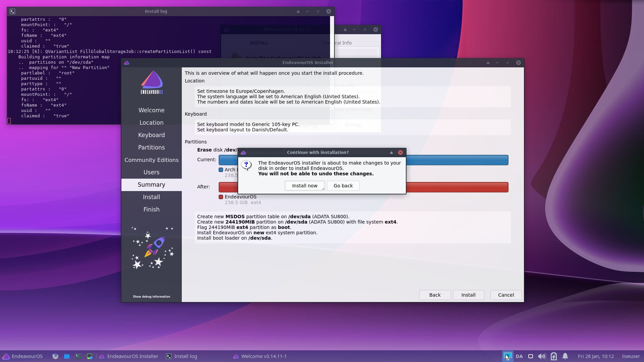The image size is (644, 362).
Task: Select the Welcome step in the installer sidebar
Action: [151, 110]
